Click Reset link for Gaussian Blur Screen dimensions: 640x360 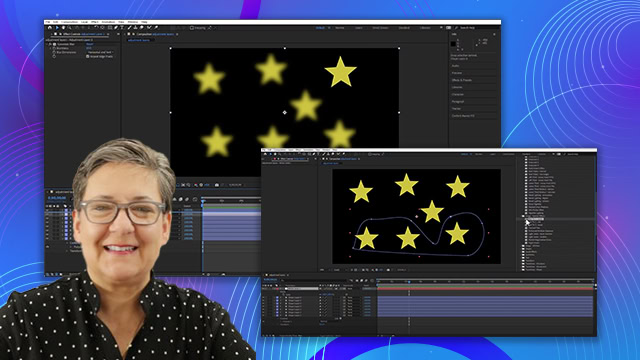click(90, 44)
